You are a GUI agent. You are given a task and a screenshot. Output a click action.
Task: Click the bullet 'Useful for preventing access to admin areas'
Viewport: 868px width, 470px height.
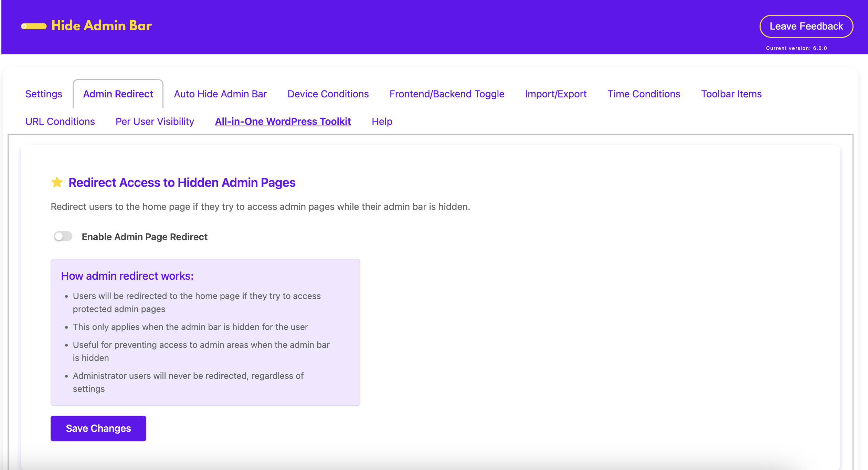click(201, 351)
